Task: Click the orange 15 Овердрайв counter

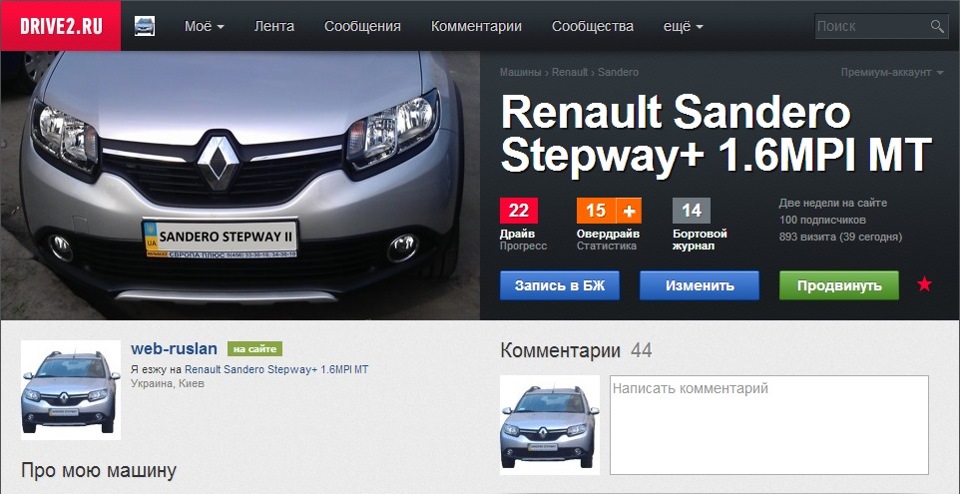Action: [596, 211]
